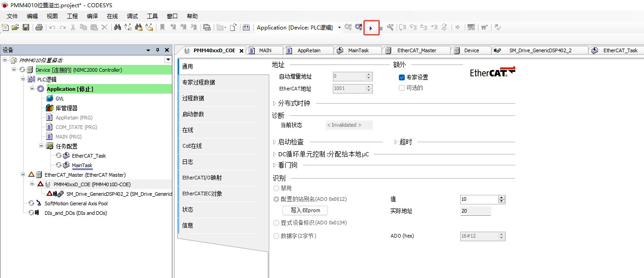Click the Find binoculars icon
Screen dimensions: 644x278
(117, 28)
